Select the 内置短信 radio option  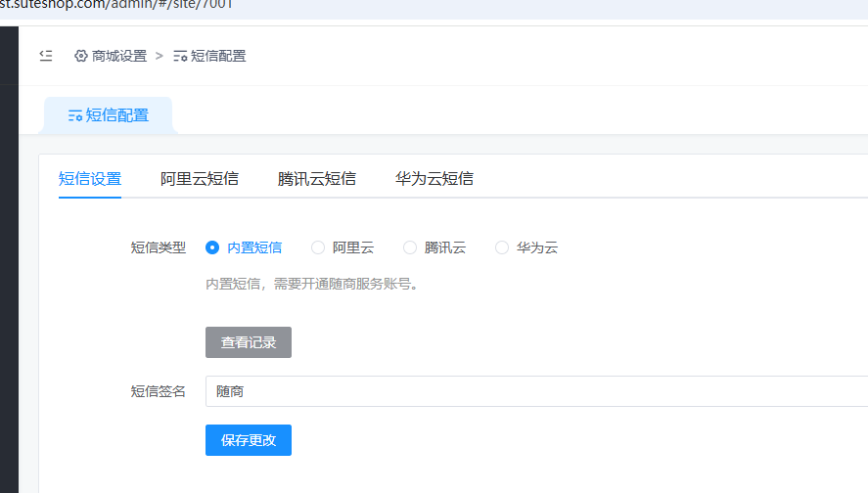click(212, 247)
